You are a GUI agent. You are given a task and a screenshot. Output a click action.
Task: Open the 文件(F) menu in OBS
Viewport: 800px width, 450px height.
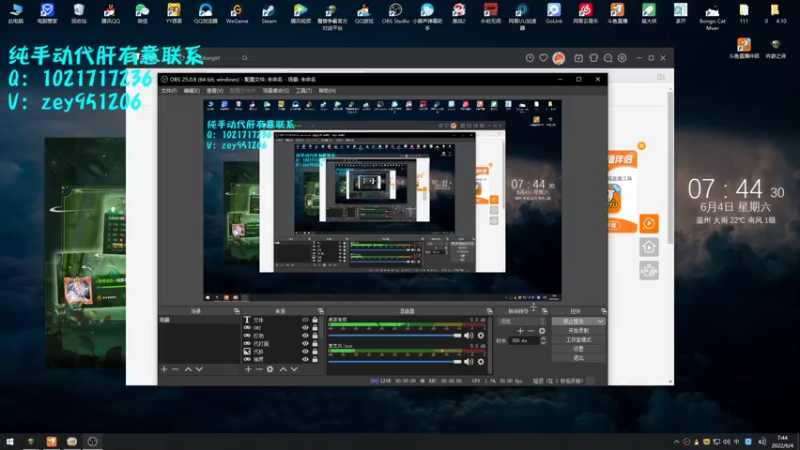pos(169,91)
